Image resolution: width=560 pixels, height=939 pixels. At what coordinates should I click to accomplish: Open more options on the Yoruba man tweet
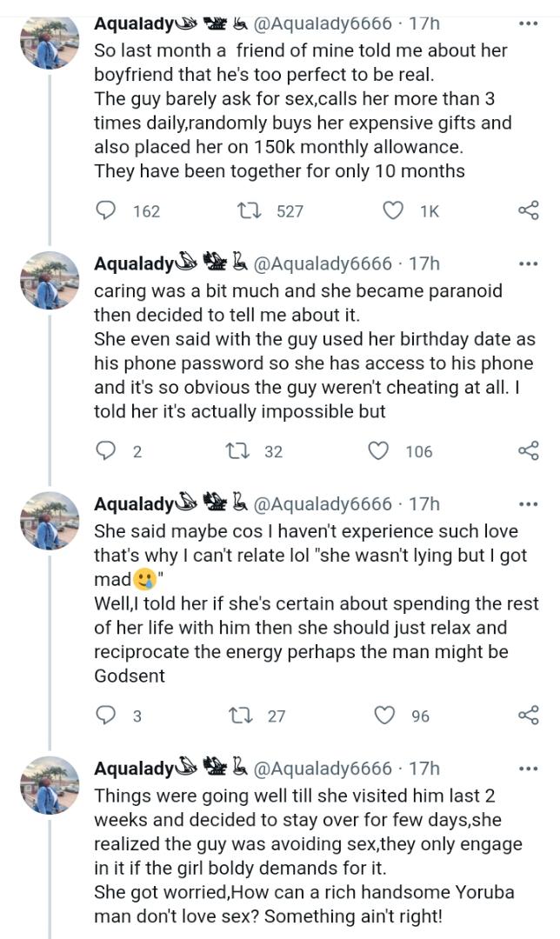[528, 769]
